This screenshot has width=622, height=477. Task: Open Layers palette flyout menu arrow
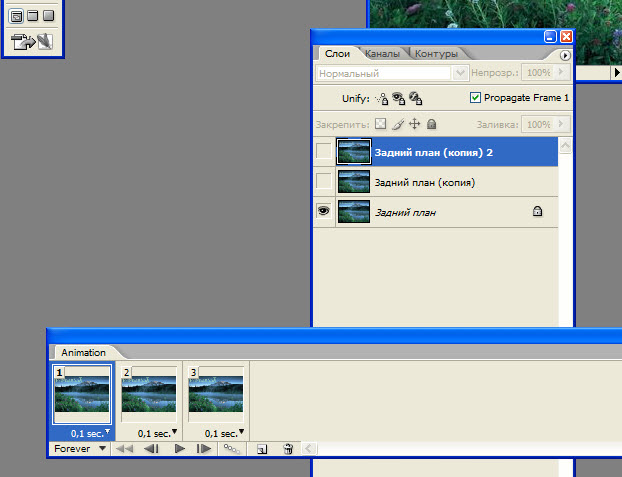(x=565, y=55)
